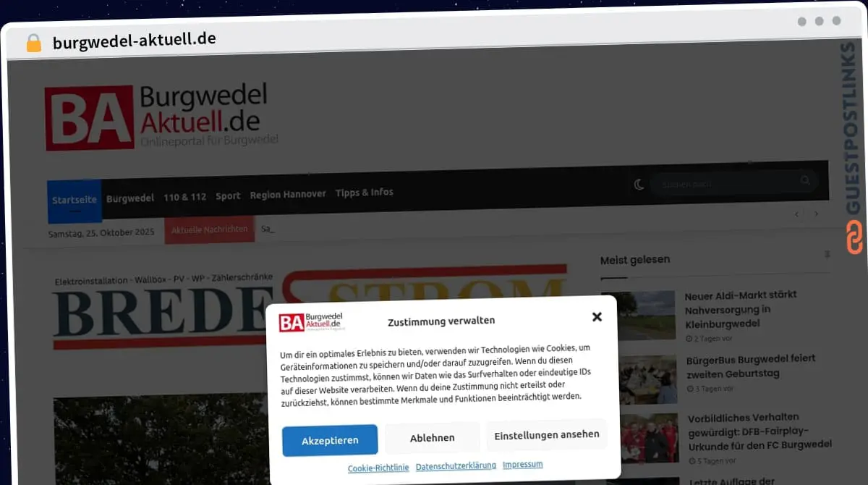The image size is (868, 485).
Task: Click Aktuelle Nachrichten ticker label
Action: 209,229
